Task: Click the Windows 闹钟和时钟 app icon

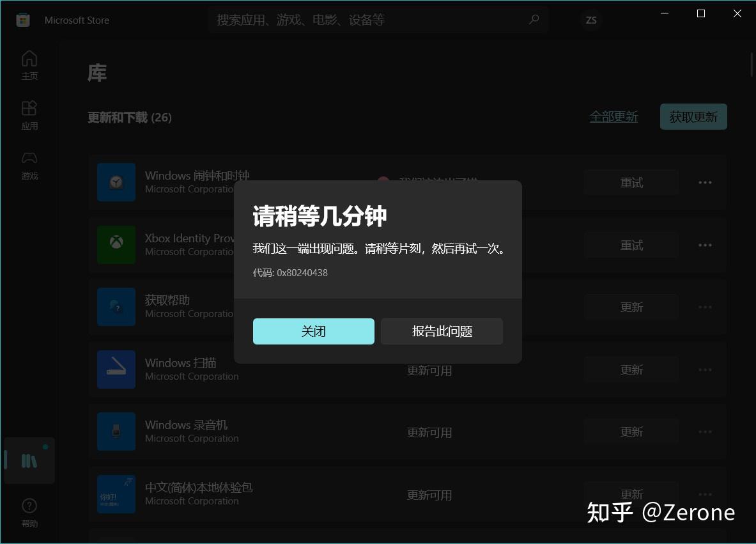Action: 116,182
